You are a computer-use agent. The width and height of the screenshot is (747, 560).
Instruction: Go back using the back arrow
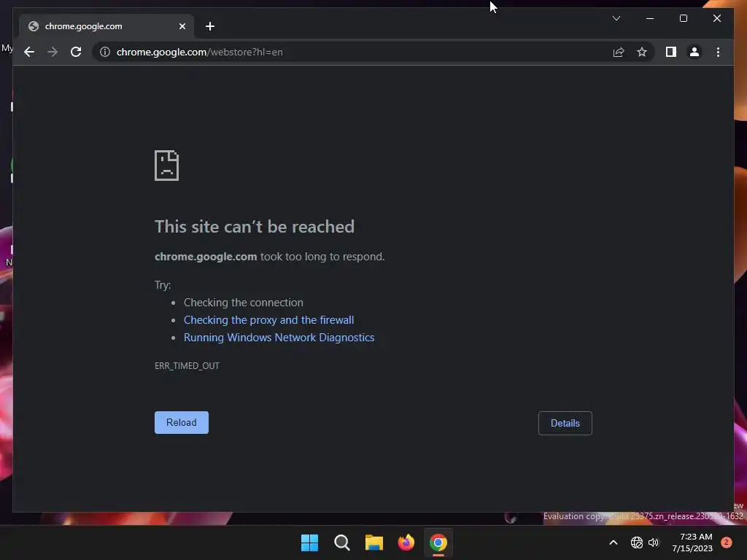point(29,52)
